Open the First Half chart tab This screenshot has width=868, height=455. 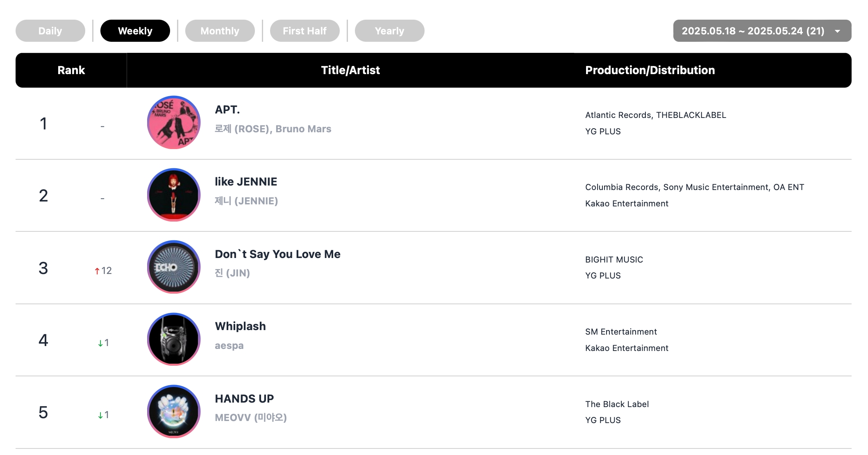[305, 31]
